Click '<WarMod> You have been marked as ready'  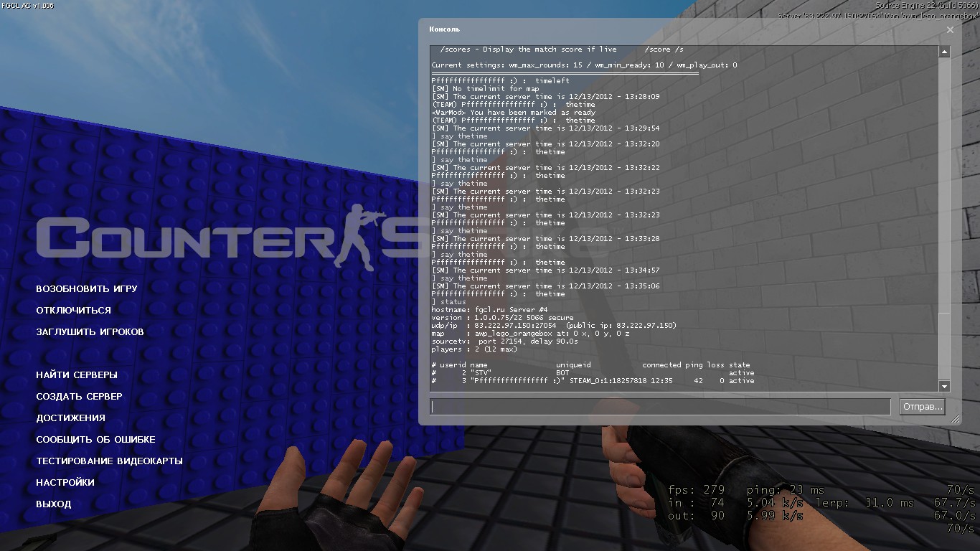click(513, 113)
